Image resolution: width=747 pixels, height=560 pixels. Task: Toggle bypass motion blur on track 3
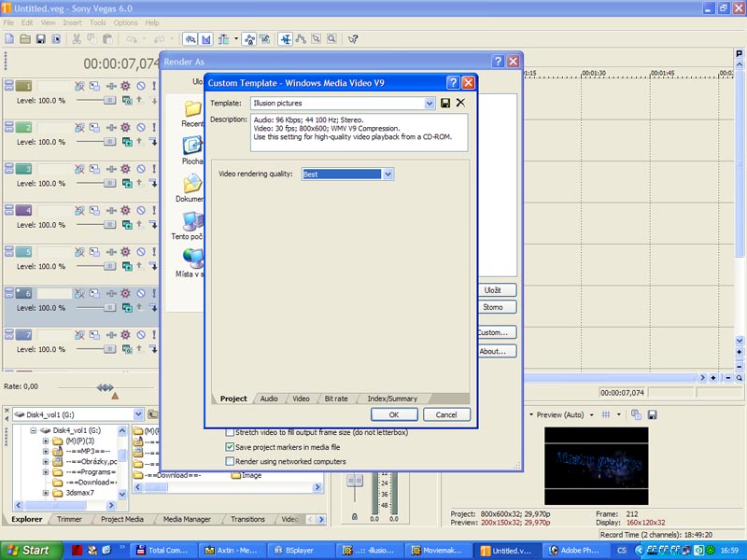[79, 169]
